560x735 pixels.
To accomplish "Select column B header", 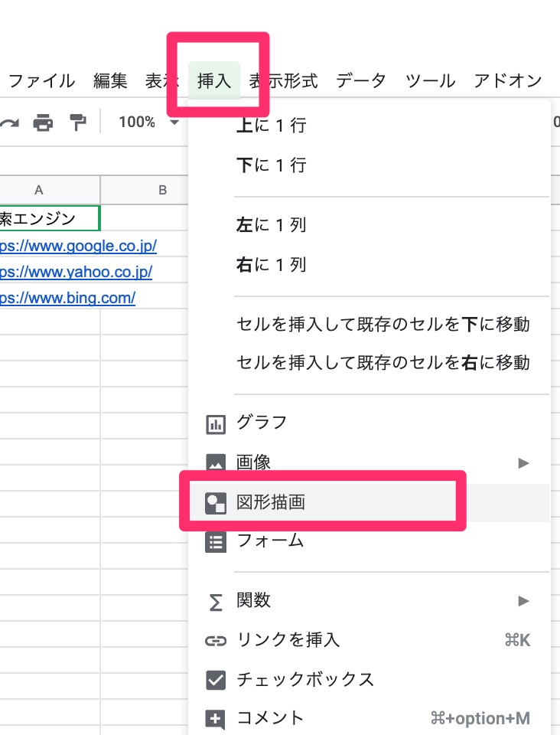I will tap(162, 190).
